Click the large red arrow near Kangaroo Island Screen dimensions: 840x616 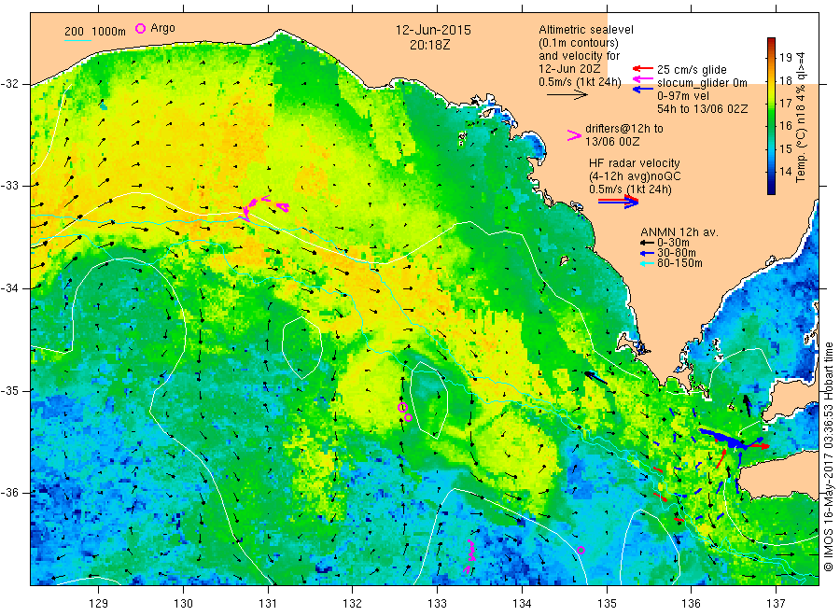[x=759, y=445]
